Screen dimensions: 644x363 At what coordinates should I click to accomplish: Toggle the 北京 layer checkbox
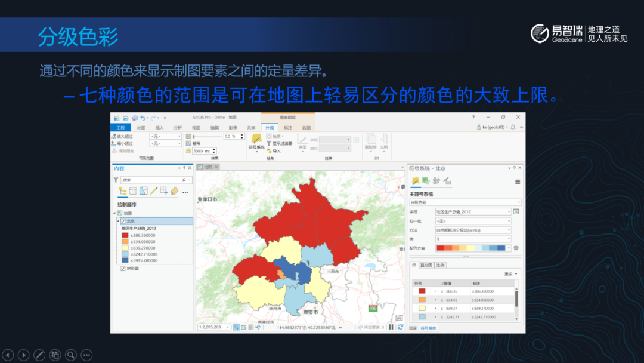point(123,221)
